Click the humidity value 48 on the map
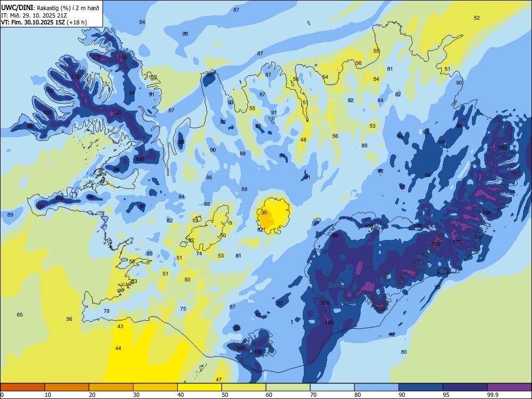 coord(303,139)
